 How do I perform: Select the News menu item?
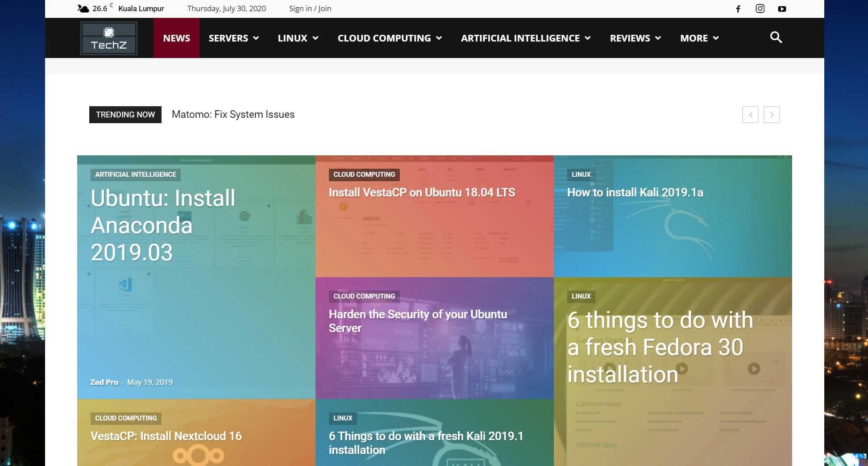176,38
